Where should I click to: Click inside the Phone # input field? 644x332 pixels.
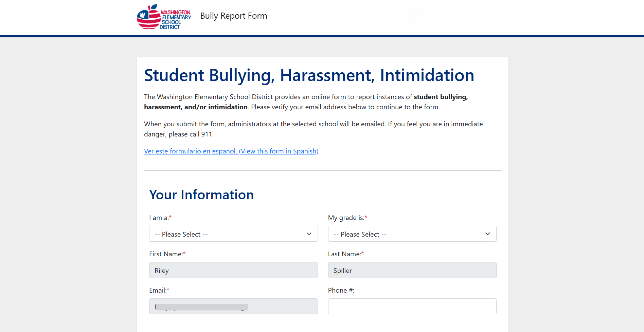pyautogui.click(x=412, y=306)
